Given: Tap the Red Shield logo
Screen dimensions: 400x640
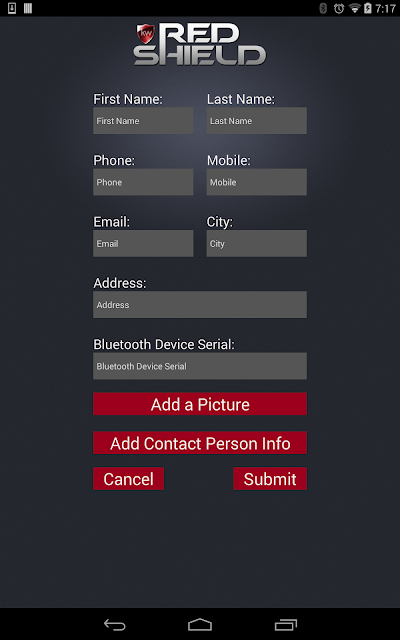Looking at the screenshot, I should (x=200, y=44).
